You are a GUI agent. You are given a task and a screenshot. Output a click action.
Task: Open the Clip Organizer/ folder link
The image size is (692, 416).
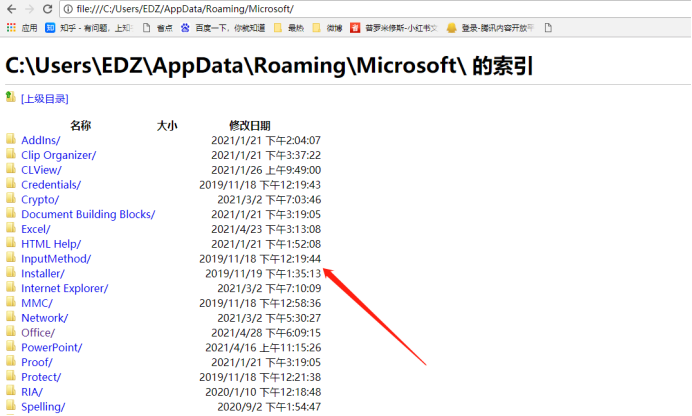[59, 155]
